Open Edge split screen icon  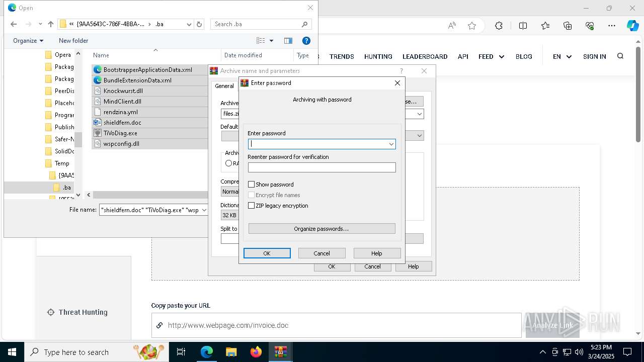[523, 26]
